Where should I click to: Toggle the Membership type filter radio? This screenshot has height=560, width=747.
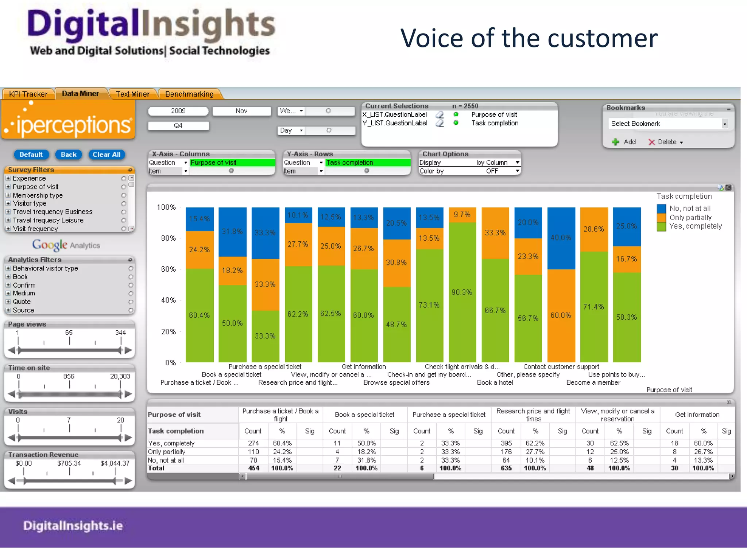click(x=124, y=195)
